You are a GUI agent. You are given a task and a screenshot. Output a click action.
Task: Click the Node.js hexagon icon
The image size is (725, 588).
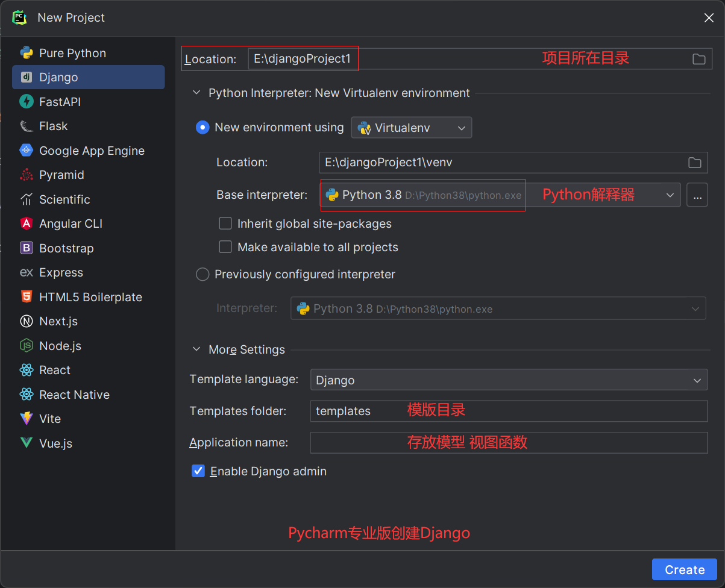[27, 346]
